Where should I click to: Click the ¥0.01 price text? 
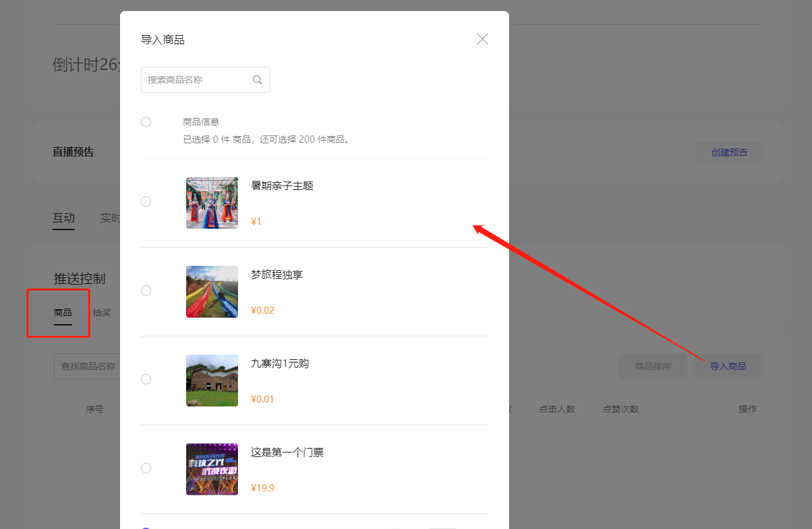point(263,399)
